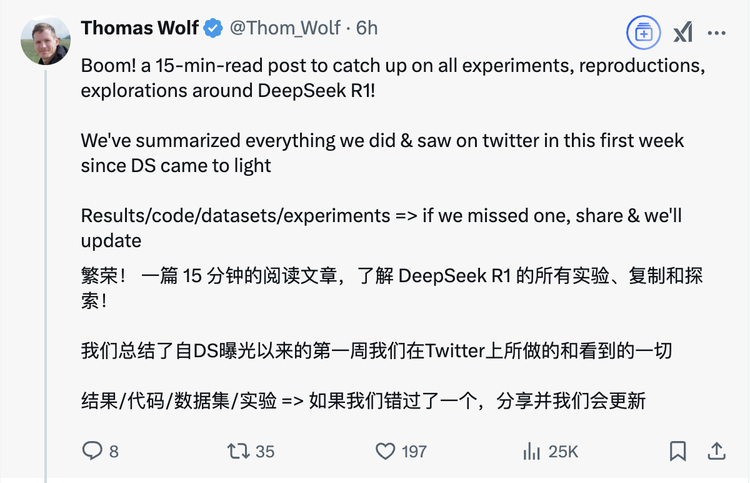Image resolution: width=750 pixels, height=483 pixels.
Task: Click the 25K views count
Action: [x=563, y=452]
